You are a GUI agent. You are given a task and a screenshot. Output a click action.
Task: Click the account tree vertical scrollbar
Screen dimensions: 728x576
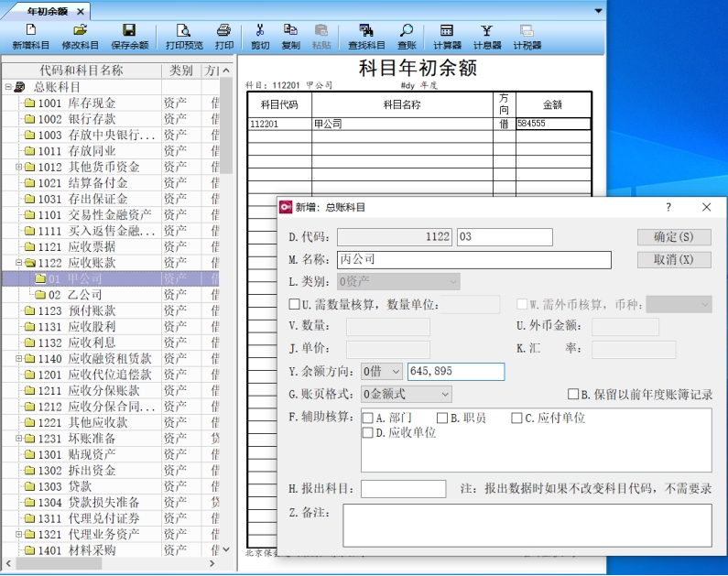coord(227,275)
